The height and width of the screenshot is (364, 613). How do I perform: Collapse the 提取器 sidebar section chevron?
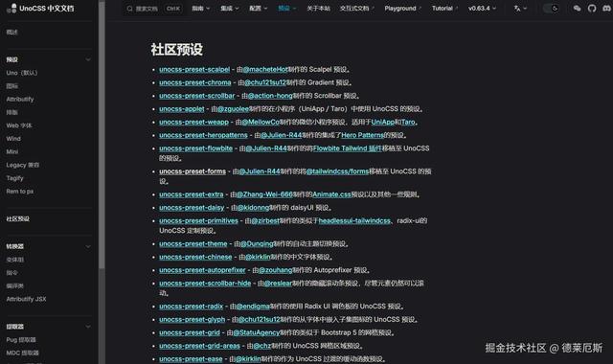(x=88, y=327)
